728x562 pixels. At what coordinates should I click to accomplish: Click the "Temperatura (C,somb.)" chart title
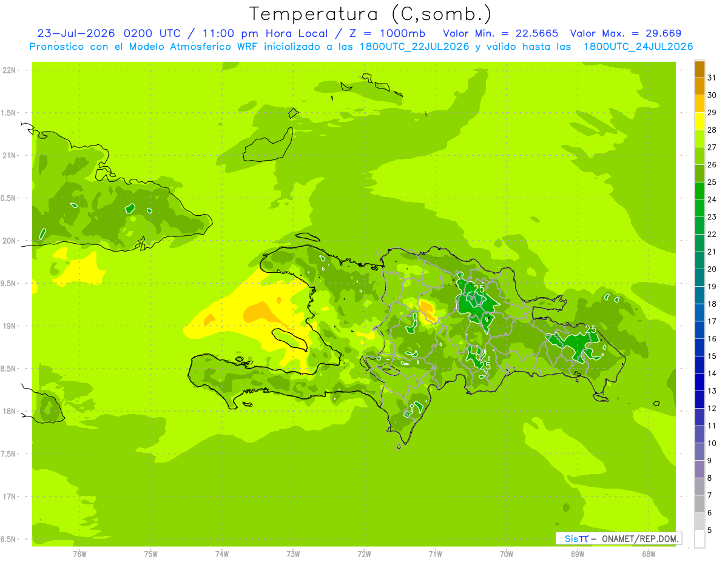(x=369, y=14)
